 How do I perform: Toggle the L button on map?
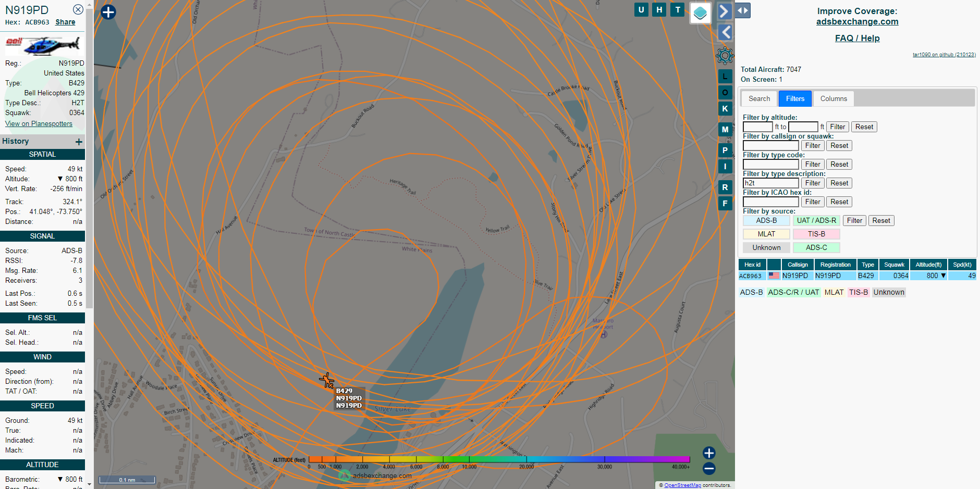click(x=725, y=77)
